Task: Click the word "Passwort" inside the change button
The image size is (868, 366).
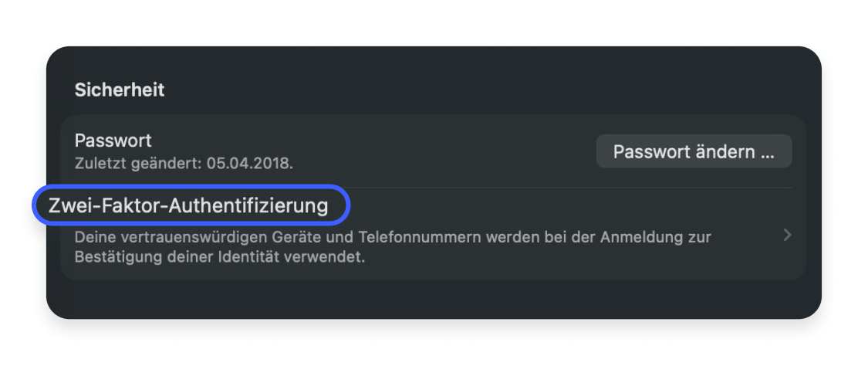Action: pos(646,151)
